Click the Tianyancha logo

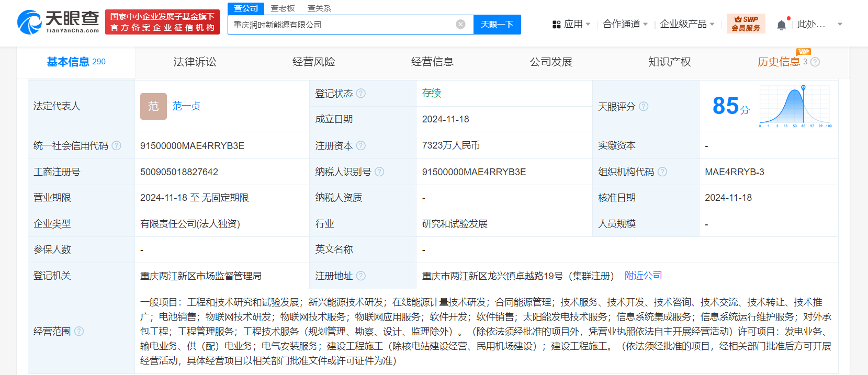click(58, 22)
